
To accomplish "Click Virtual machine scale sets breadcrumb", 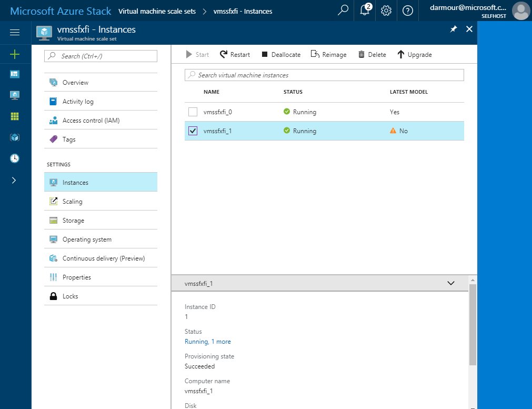I will [157, 11].
